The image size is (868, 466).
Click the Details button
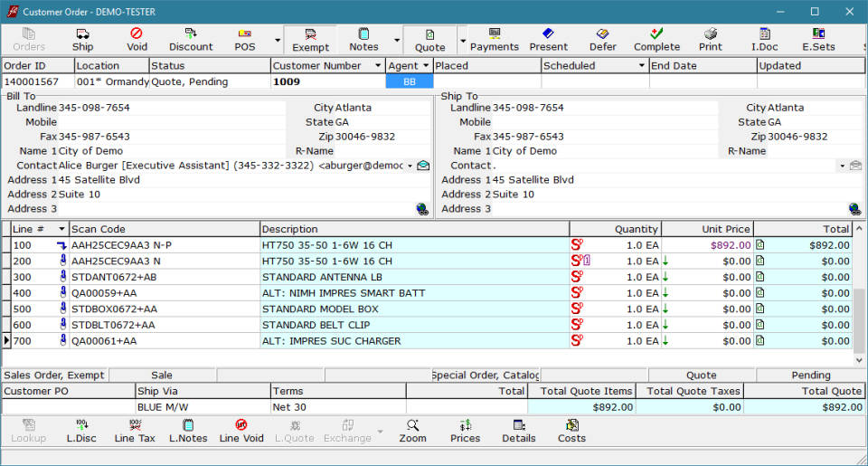(519, 431)
